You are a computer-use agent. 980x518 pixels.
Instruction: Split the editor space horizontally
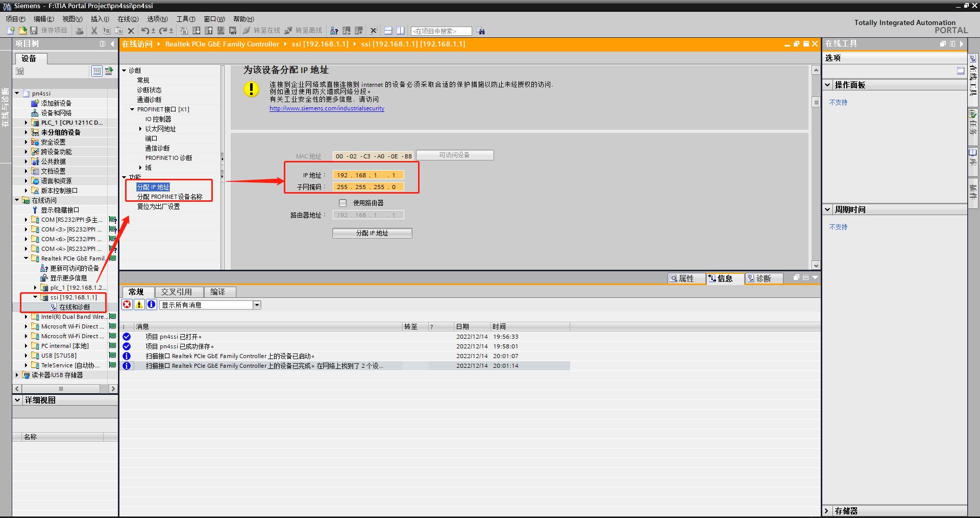pos(388,31)
